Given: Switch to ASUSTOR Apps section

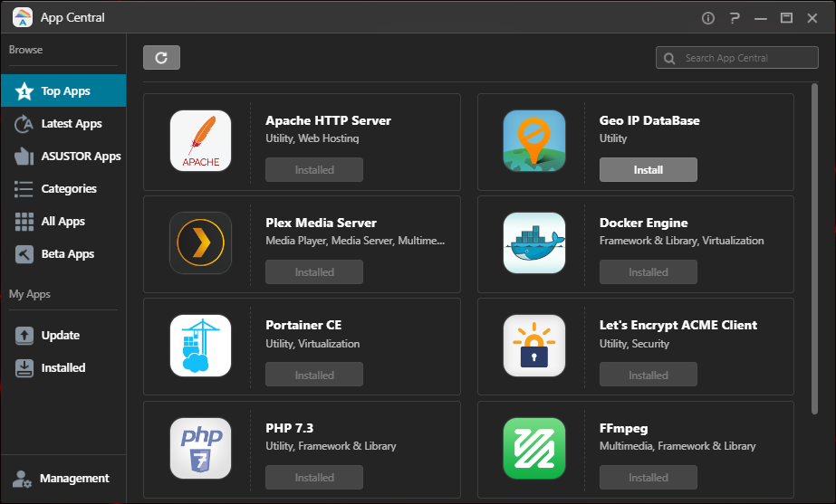Looking at the screenshot, I should 81,157.
